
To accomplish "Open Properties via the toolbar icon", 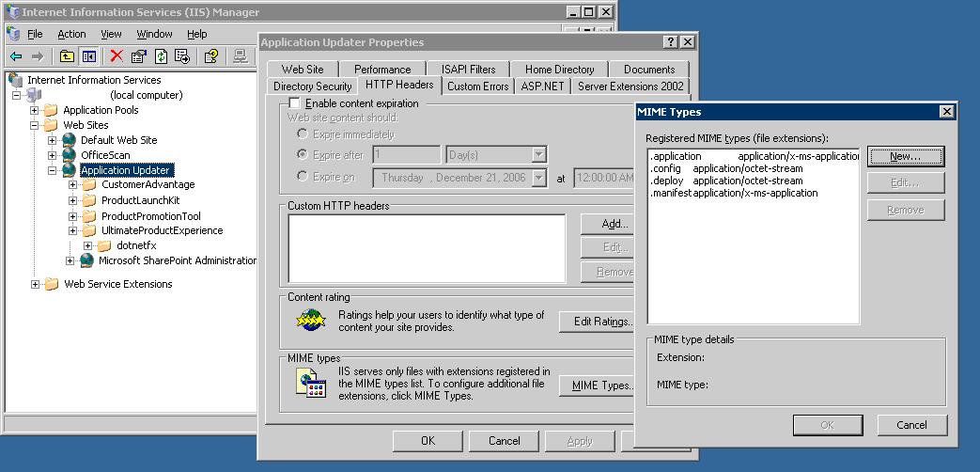I will [x=139, y=57].
